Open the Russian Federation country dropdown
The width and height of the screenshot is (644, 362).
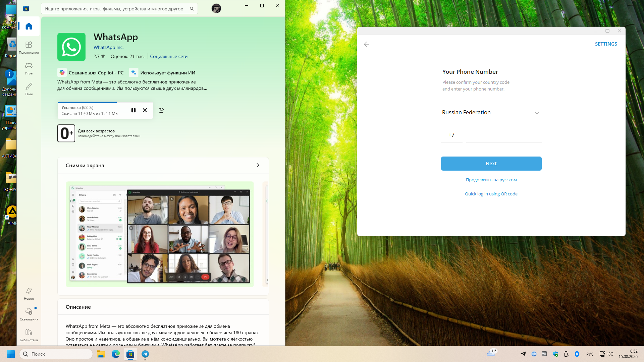pyautogui.click(x=491, y=113)
